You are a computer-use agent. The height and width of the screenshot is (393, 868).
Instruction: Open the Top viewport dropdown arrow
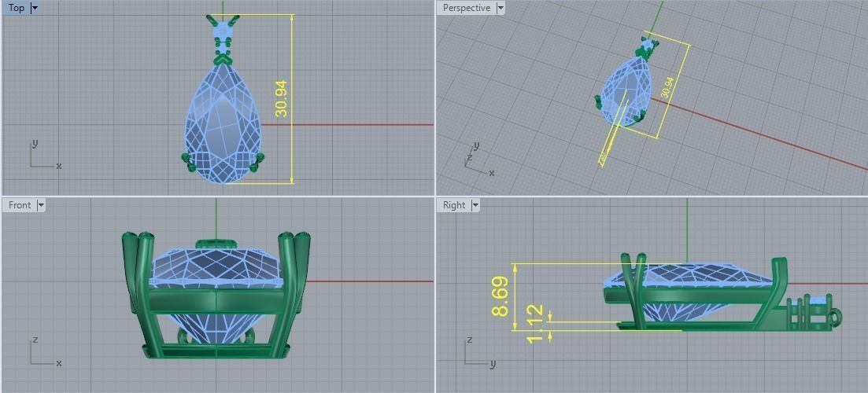point(35,8)
